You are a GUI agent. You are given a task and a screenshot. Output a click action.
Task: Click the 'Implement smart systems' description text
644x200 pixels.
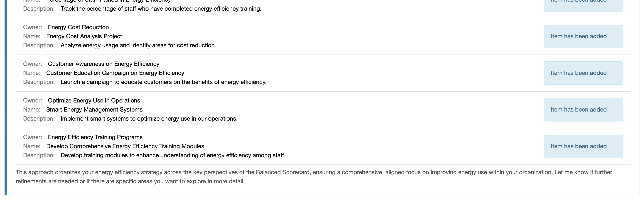click(x=149, y=119)
